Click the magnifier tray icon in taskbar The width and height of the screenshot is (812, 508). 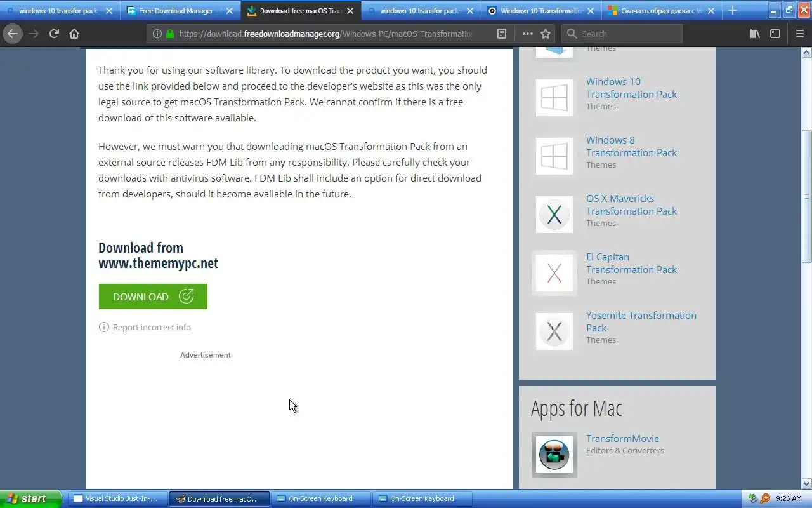pyautogui.click(x=765, y=498)
